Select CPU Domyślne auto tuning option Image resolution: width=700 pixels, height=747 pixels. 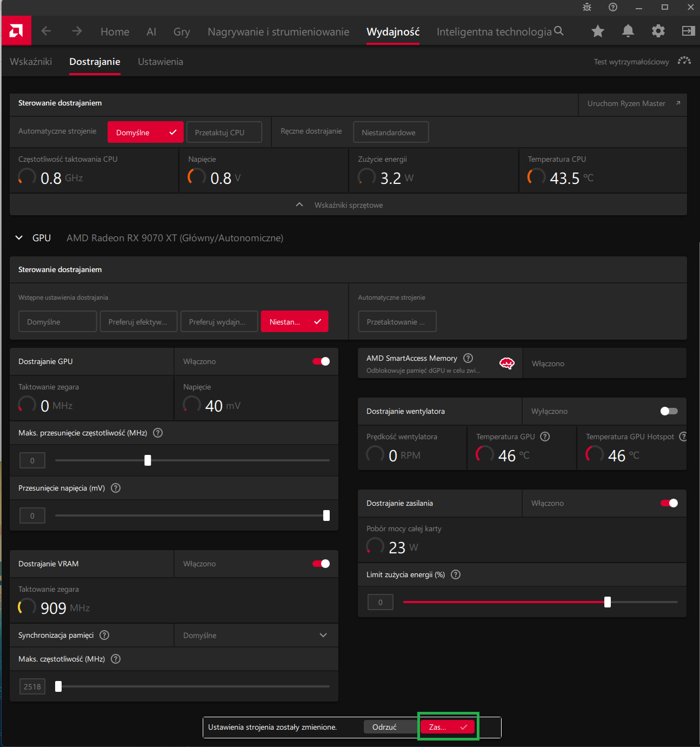[x=145, y=132]
